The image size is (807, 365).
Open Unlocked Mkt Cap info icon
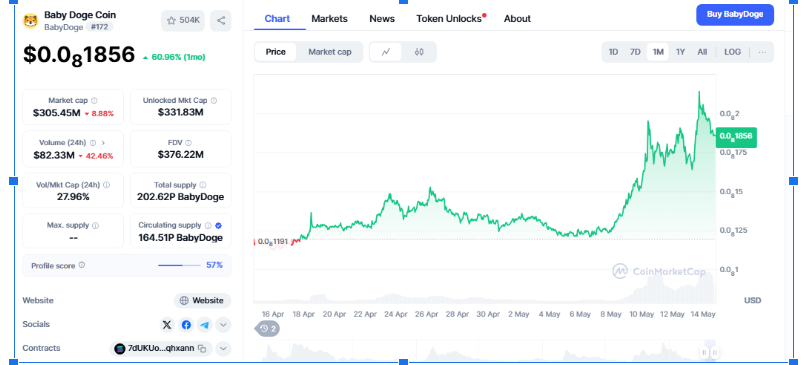click(214, 101)
